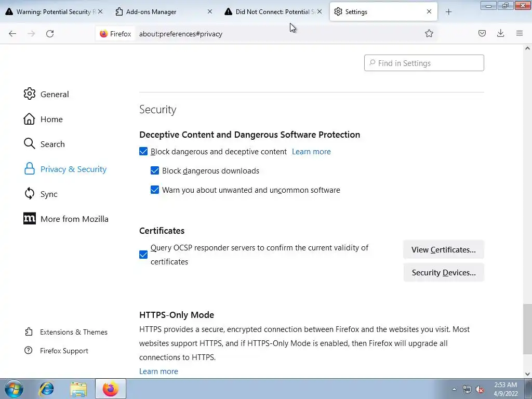
Task: Click the General gear icon in sidebar
Action: [x=30, y=94]
